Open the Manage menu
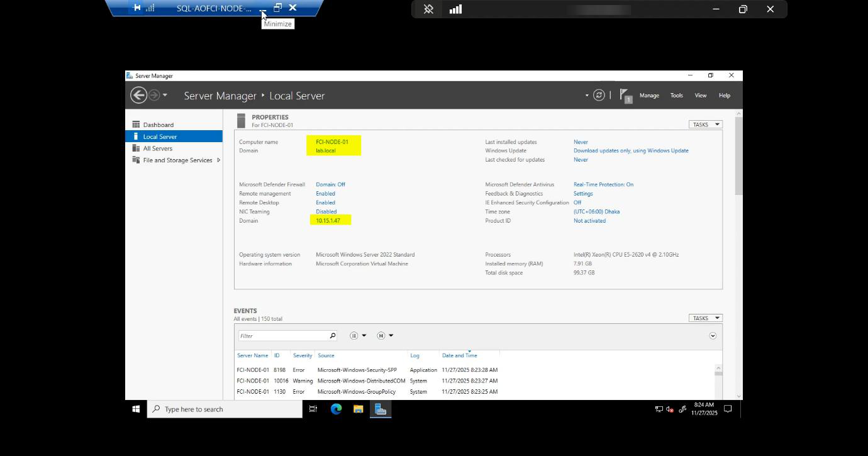Screen dimensions: 868x456 (649, 96)
